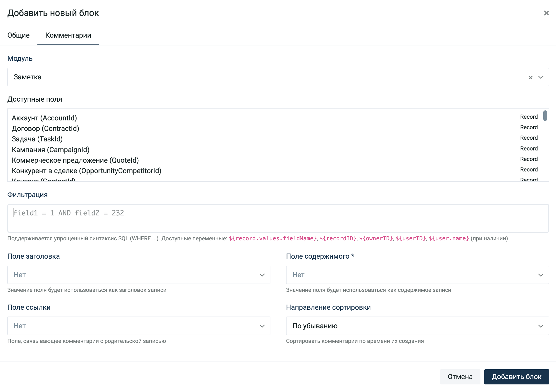The image size is (556, 392).
Task: Click the Модуль section label
Action: click(x=20, y=59)
